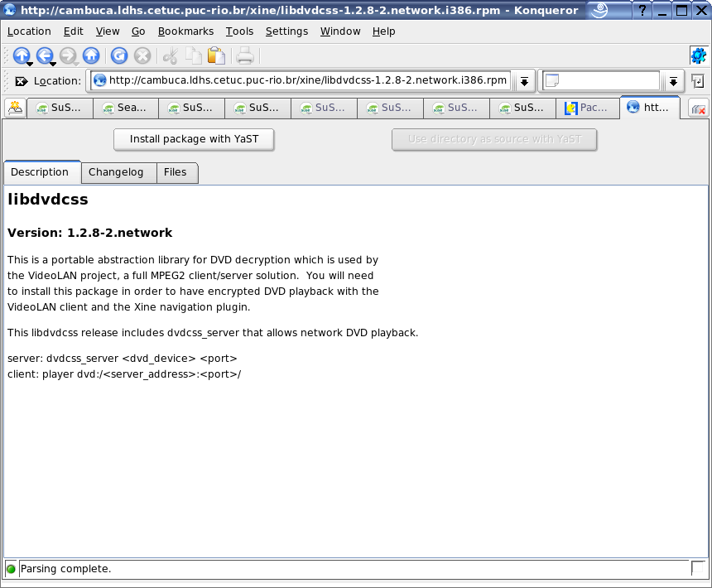Click the 'Version: 1.2.8-2.network' line
Image resolution: width=712 pixels, height=588 pixels.
(90, 233)
